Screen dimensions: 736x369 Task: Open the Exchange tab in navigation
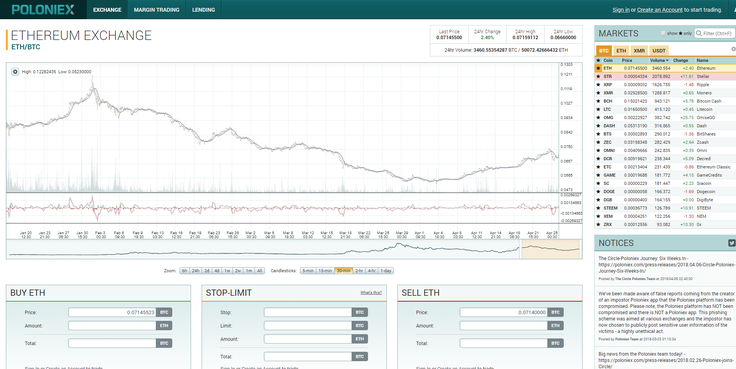(107, 9)
